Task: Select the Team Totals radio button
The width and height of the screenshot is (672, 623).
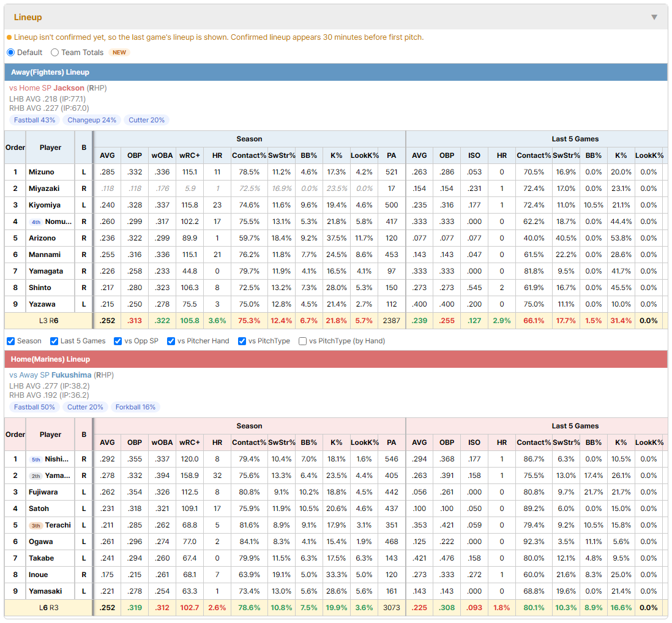Action: pyautogui.click(x=54, y=52)
